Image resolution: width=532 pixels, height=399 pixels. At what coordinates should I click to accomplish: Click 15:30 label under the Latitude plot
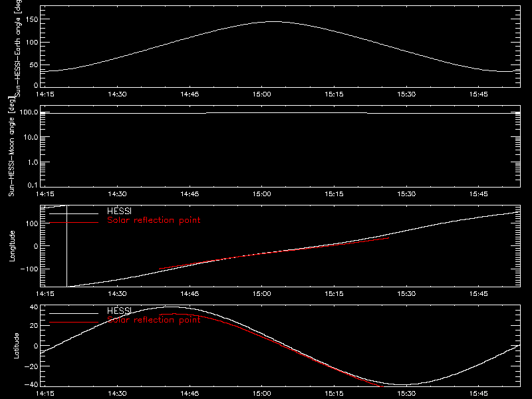coord(406,394)
